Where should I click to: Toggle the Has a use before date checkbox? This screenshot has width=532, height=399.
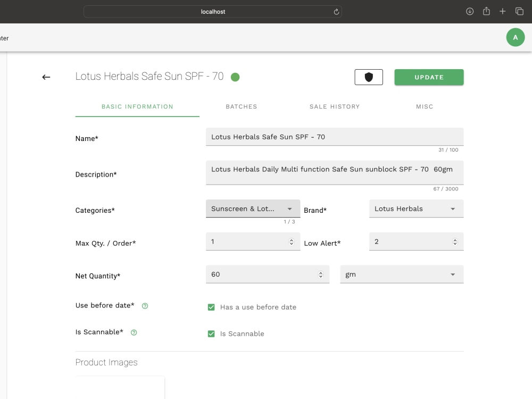pyautogui.click(x=211, y=307)
